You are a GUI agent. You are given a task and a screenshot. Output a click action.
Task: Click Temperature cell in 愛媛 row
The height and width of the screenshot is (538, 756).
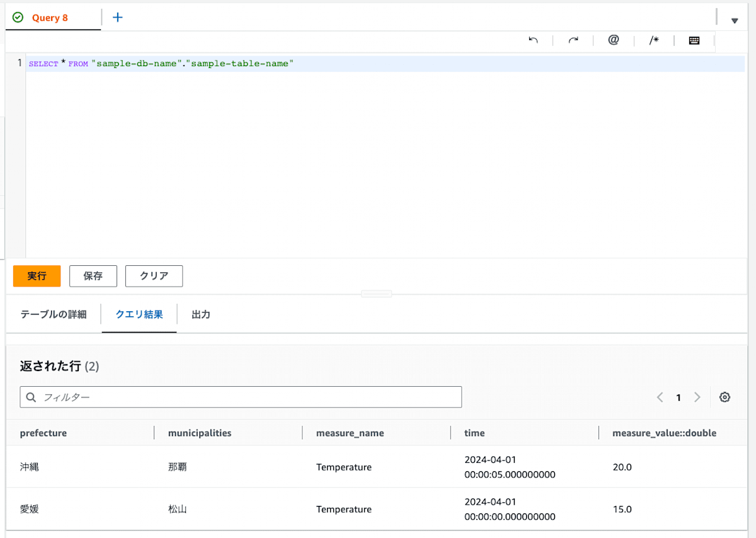[x=344, y=509]
